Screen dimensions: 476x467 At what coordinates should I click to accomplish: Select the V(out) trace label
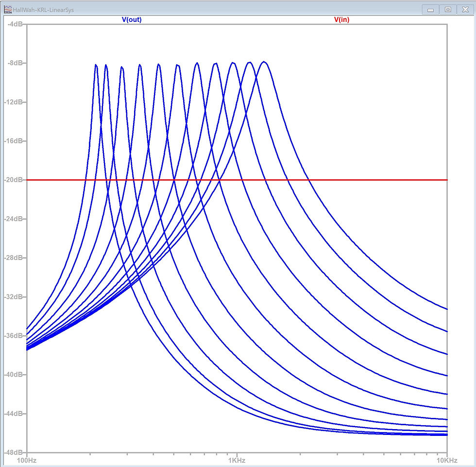[x=131, y=19]
